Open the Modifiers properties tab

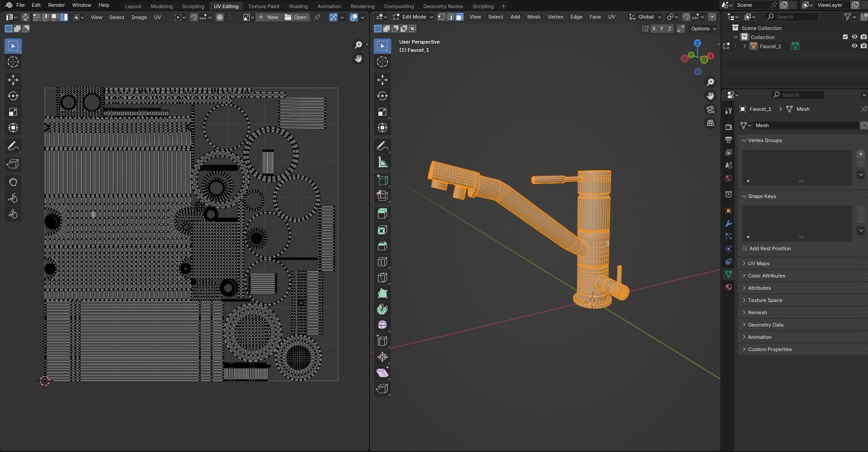click(729, 224)
